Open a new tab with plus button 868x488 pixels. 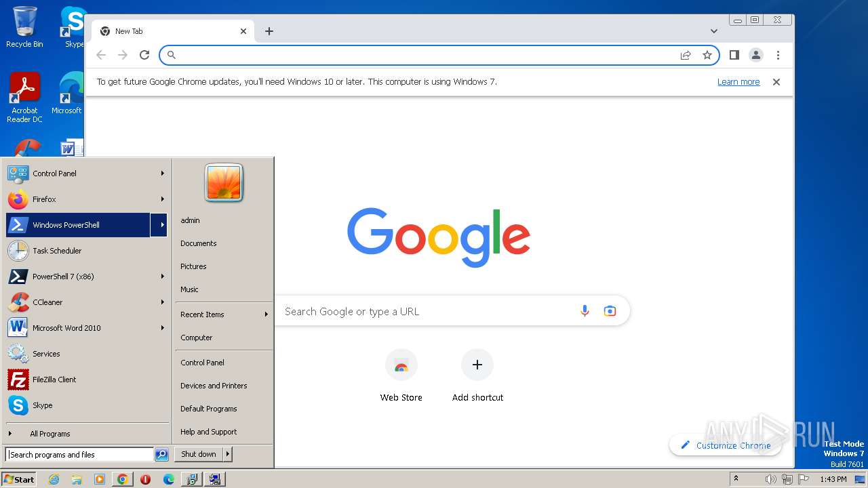click(x=269, y=31)
